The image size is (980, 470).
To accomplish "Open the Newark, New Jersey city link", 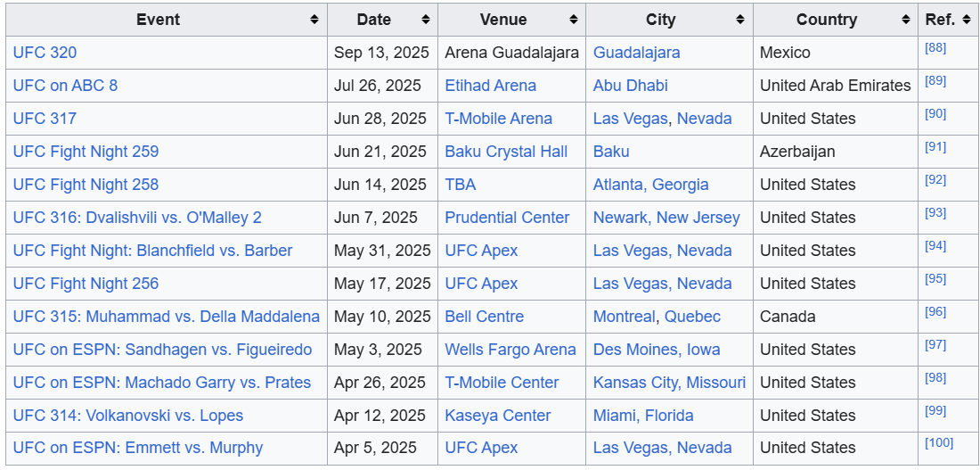I will tap(666, 218).
